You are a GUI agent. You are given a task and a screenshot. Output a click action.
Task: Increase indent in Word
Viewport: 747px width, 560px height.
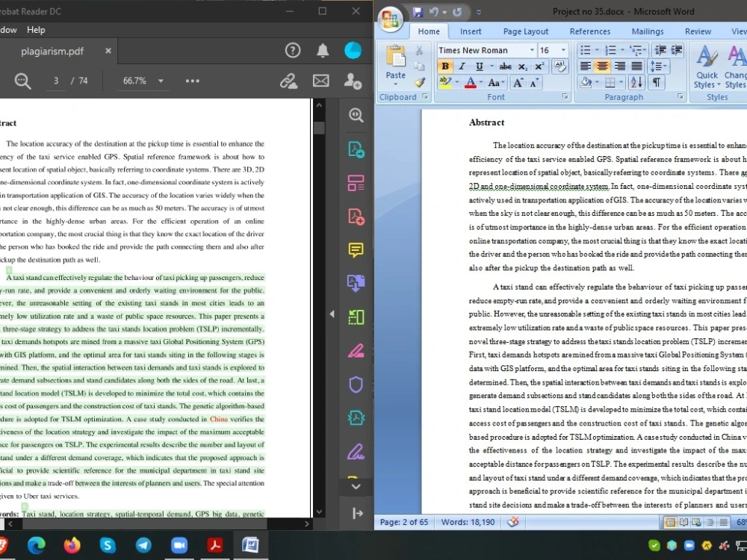pos(677,50)
